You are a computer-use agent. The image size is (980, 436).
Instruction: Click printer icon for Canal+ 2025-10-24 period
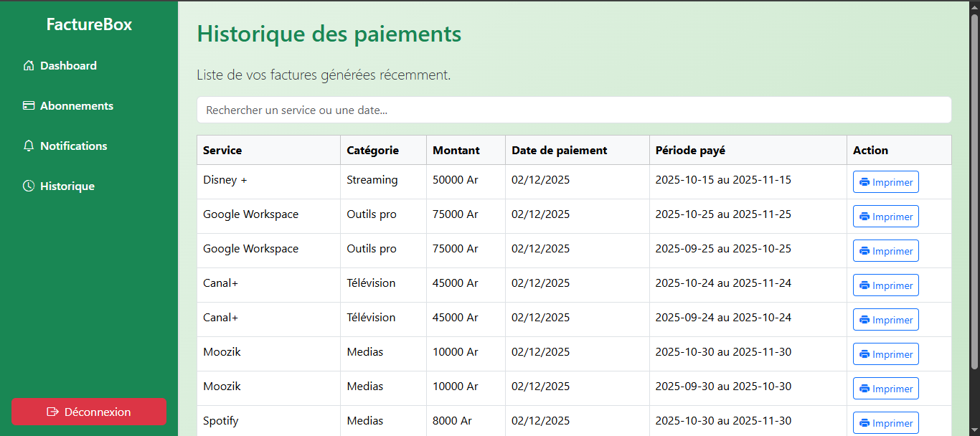864,285
